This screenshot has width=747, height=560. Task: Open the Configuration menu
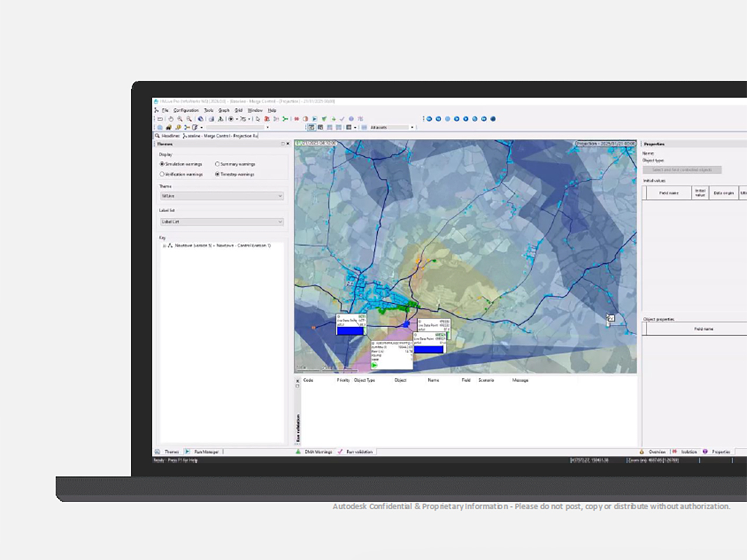186,110
